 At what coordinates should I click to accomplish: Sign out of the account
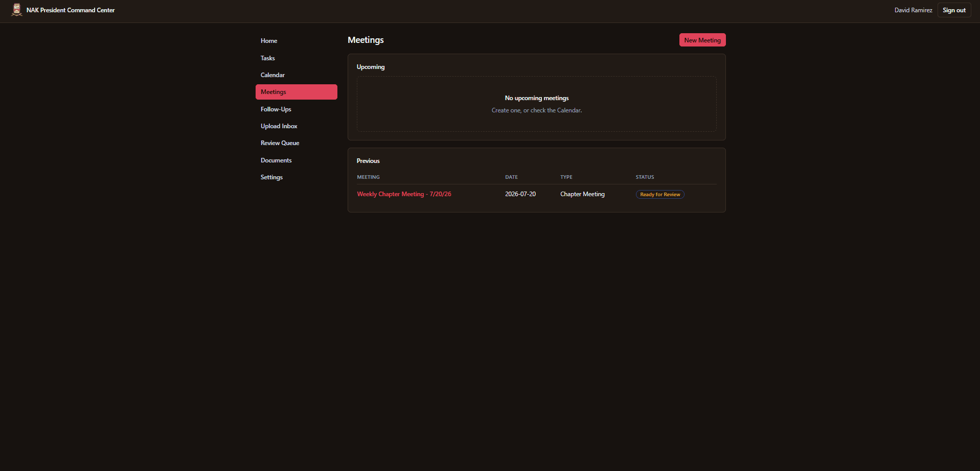pos(954,10)
